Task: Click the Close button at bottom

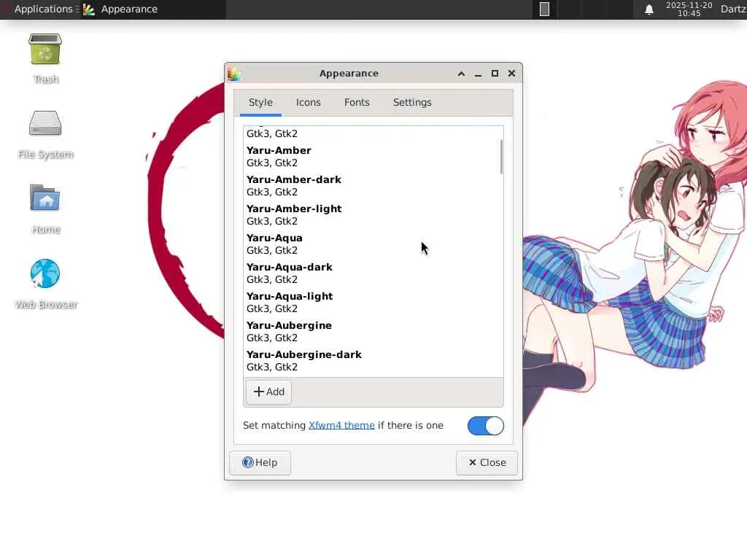Action: [487, 463]
